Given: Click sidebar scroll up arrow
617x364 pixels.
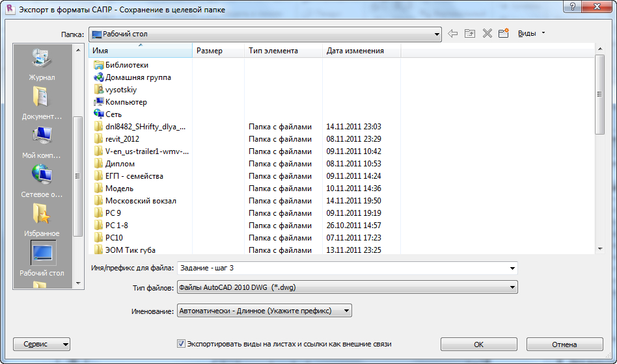Looking at the screenshot, I should [x=78, y=50].
